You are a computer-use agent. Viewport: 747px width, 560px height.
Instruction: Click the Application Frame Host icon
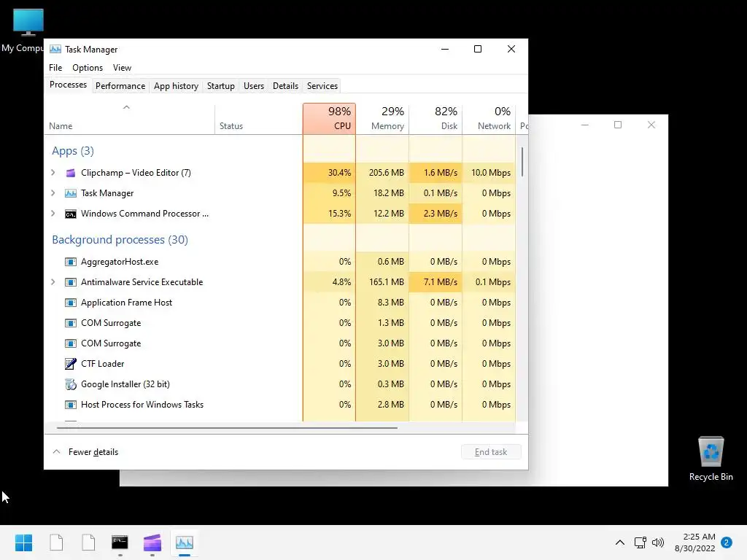pyautogui.click(x=71, y=303)
